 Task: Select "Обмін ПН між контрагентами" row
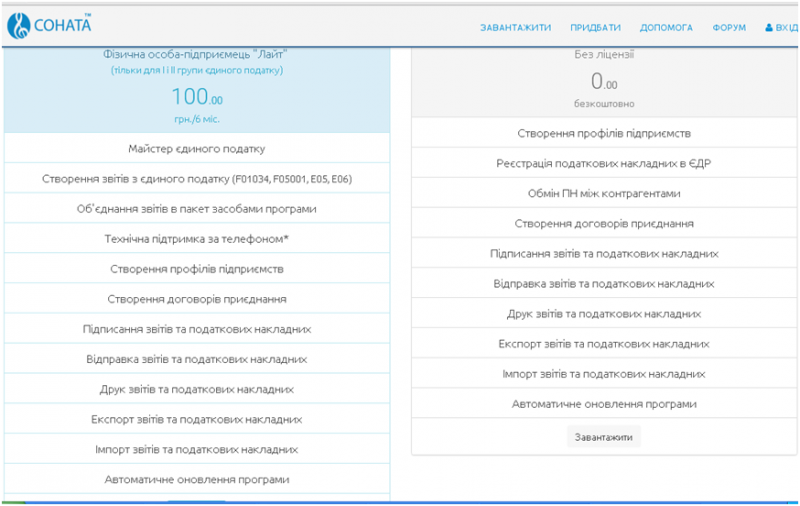coord(603,193)
